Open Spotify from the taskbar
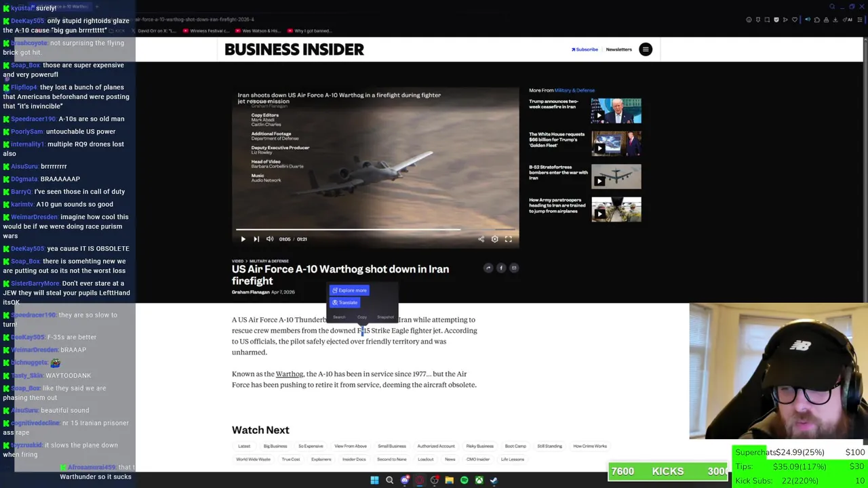Screen dimensions: 868x488 pyautogui.click(x=464, y=481)
